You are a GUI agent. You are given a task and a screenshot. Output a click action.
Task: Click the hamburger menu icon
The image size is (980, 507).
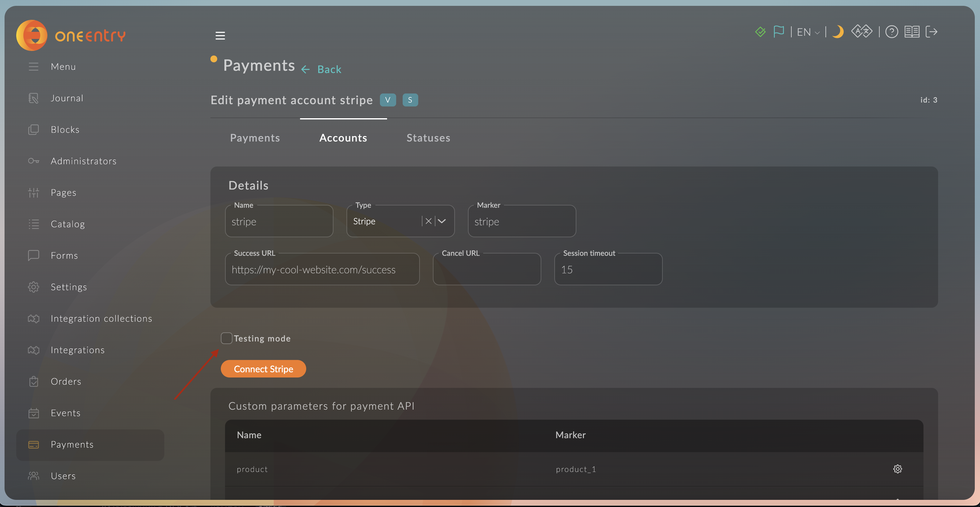click(x=220, y=36)
